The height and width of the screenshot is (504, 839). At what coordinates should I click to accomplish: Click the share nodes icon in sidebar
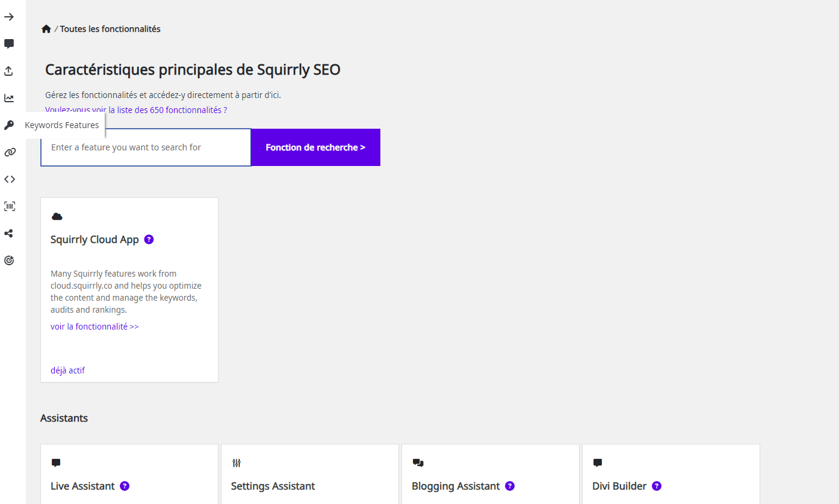9,233
